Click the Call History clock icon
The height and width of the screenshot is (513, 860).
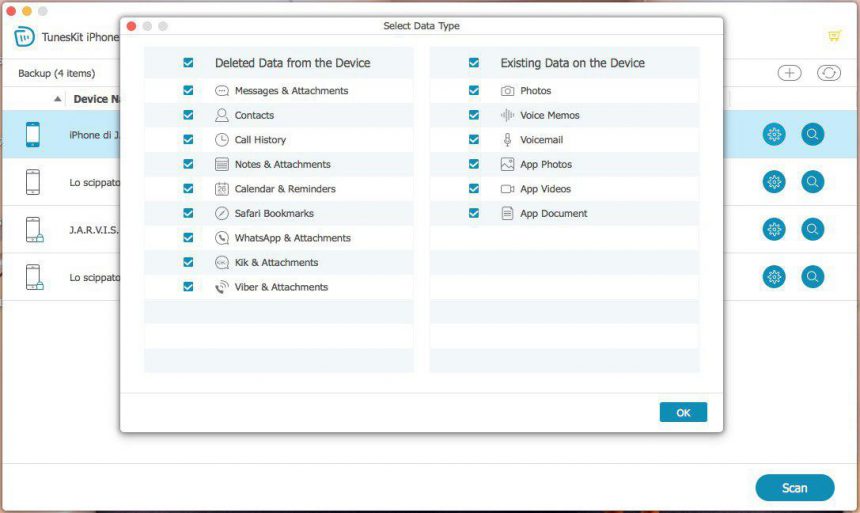click(x=222, y=140)
